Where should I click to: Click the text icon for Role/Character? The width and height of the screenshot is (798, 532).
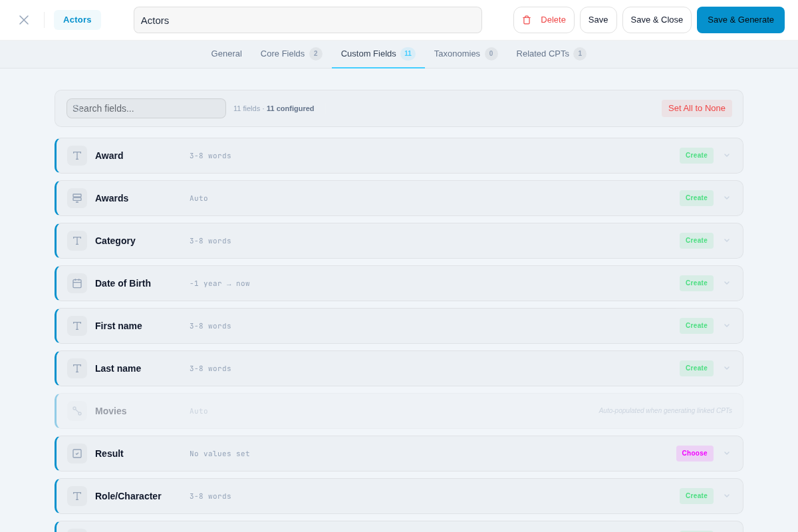[x=77, y=496]
